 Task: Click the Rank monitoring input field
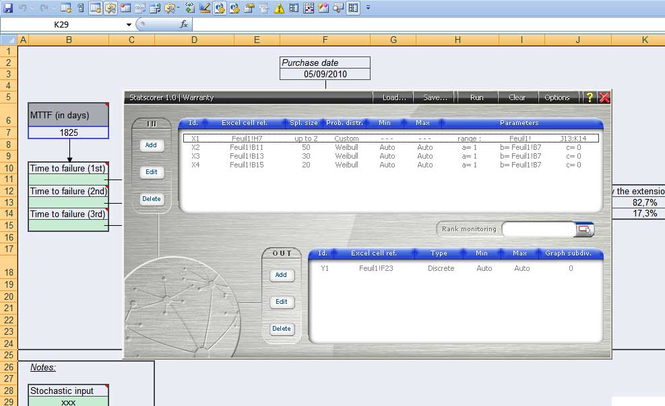pyautogui.click(x=539, y=230)
